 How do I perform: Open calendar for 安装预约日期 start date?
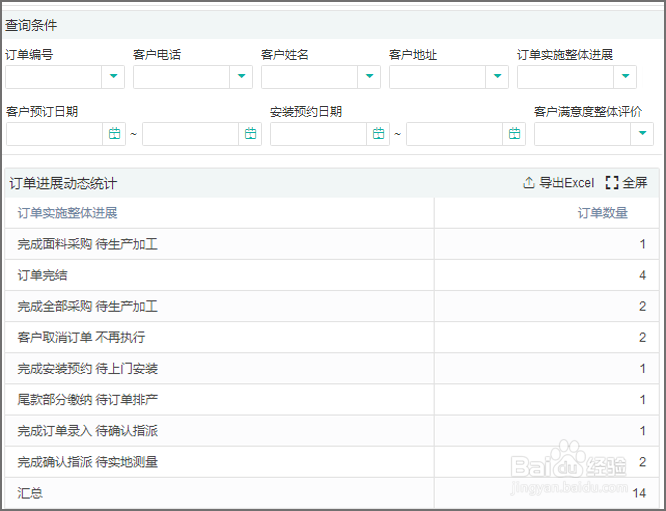point(378,134)
